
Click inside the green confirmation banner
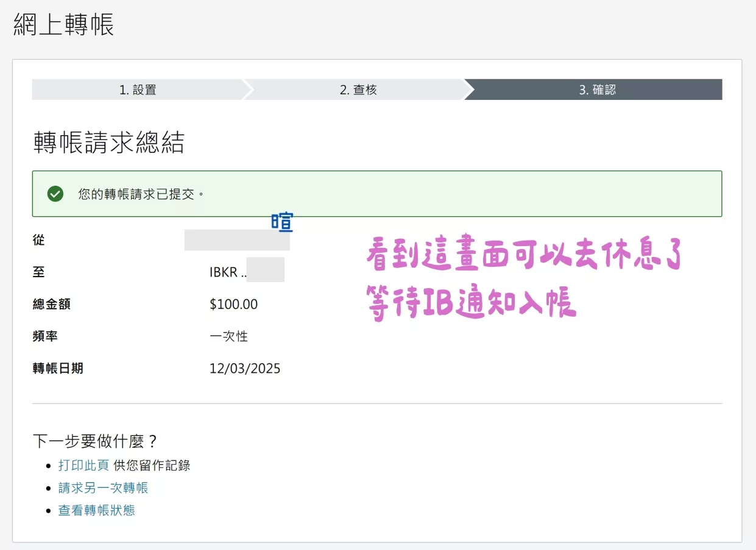[378, 194]
